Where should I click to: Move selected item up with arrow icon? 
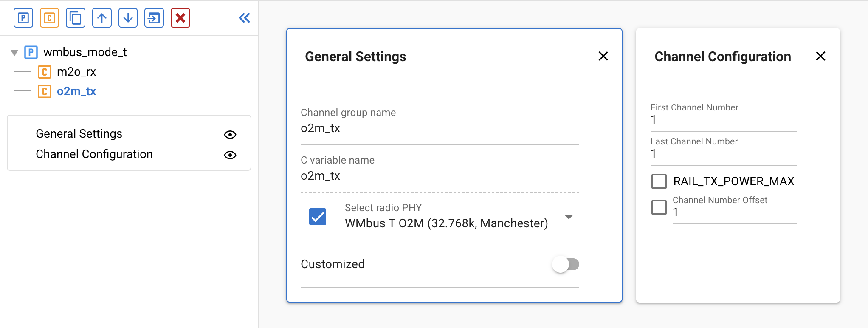click(102, 18)
